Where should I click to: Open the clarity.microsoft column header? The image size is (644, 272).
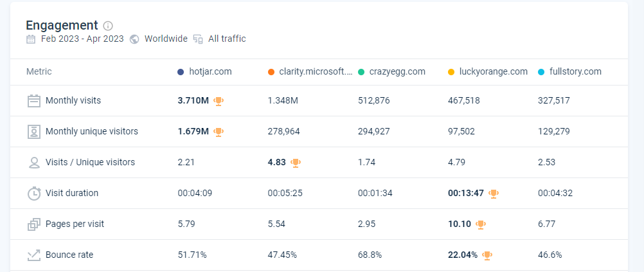tap(316, 71)
